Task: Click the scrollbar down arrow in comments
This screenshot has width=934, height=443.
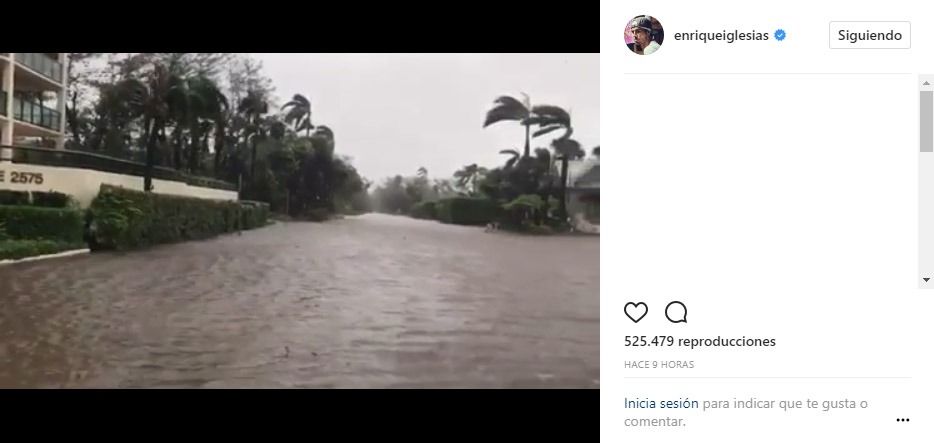Action: (926, 281)
